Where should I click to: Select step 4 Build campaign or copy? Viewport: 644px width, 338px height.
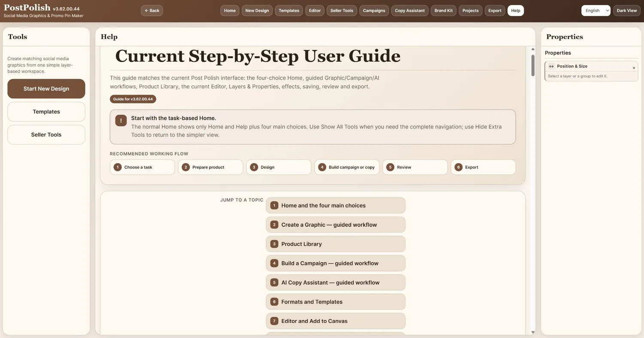(347, 167)
